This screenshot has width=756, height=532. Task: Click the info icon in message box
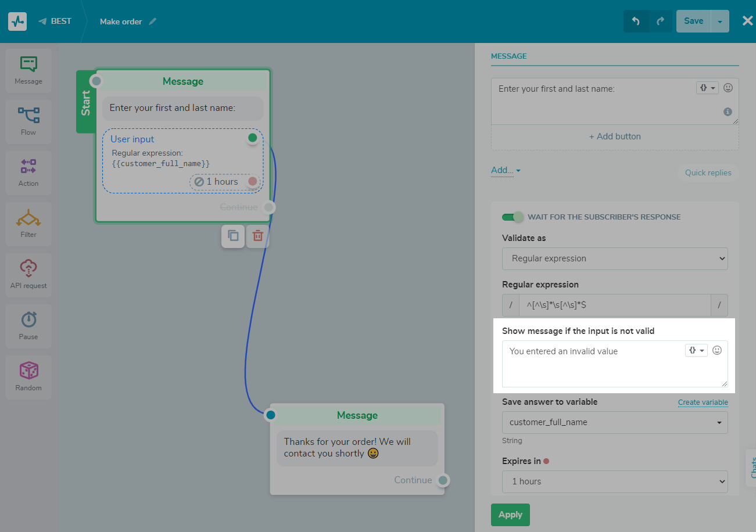coord(728,112)
